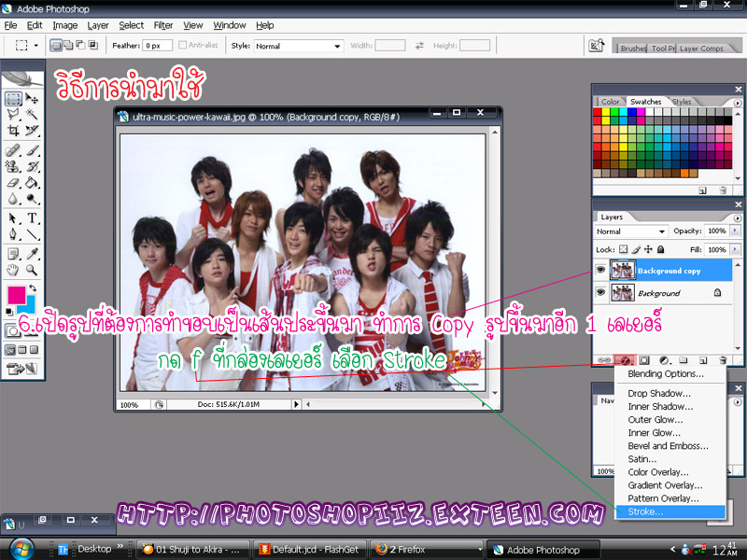Open the Style dropdown set to Normal
The image size is (747, 560).
click(299, 46)
